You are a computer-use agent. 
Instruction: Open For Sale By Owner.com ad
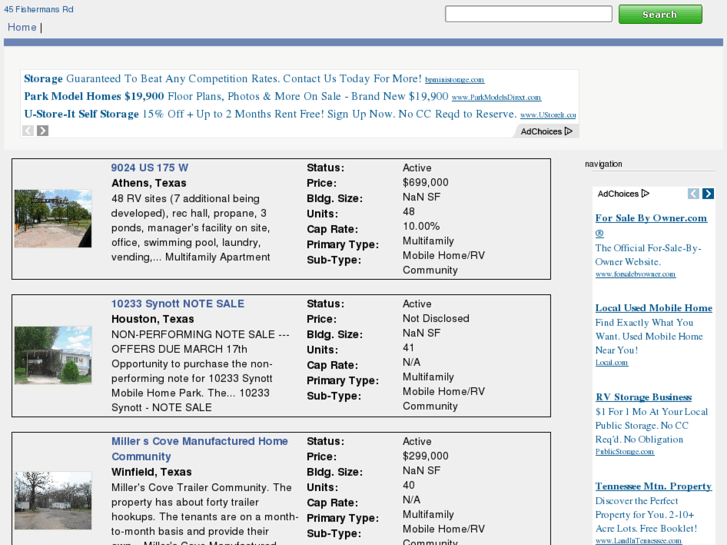[651, 225]
